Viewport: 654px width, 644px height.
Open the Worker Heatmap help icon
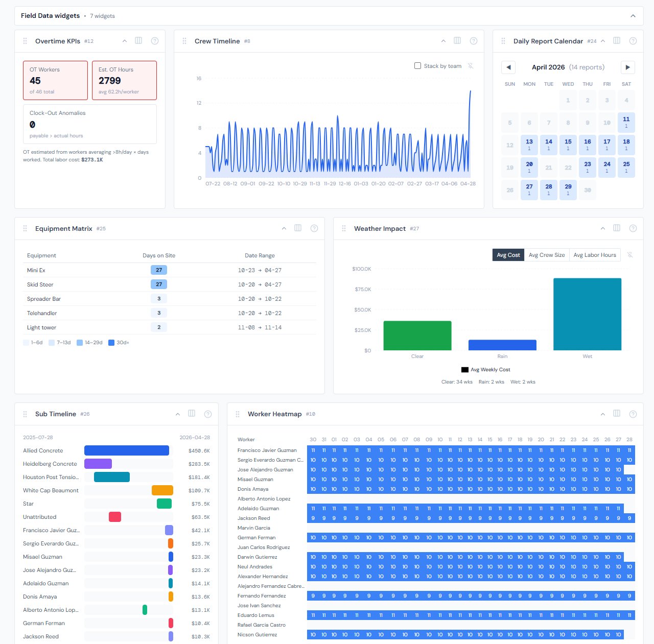633,414
